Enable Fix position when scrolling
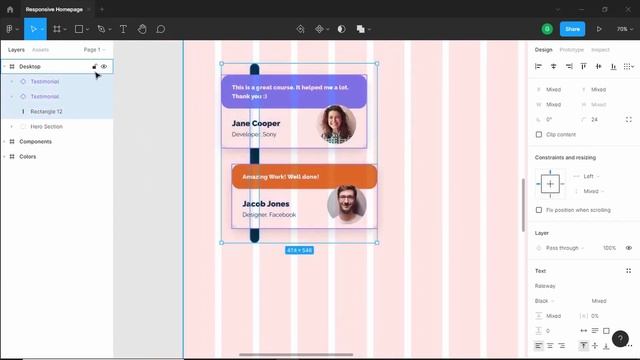Screen dimensions: 640x360 pos(539,210)
